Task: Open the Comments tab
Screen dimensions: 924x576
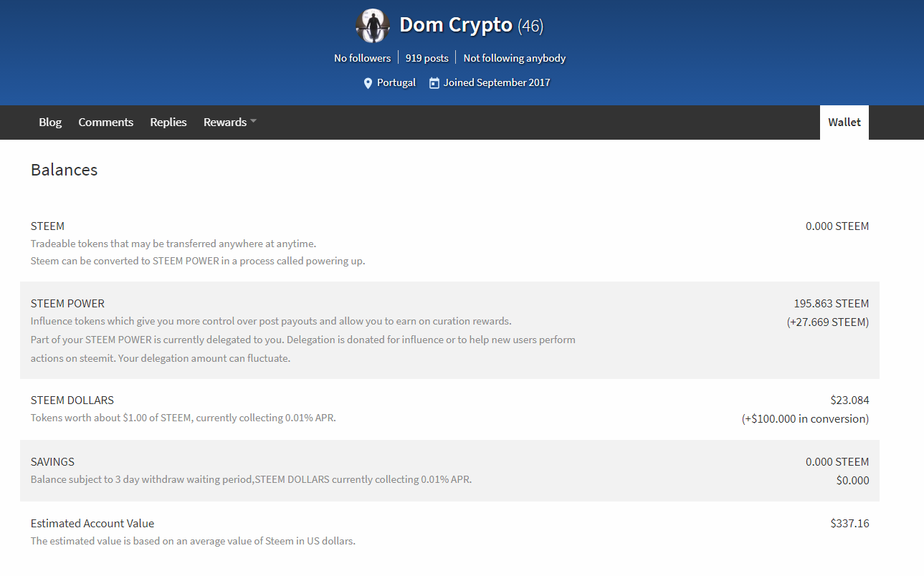Action: pyautogui.click(x=106, y=123)
